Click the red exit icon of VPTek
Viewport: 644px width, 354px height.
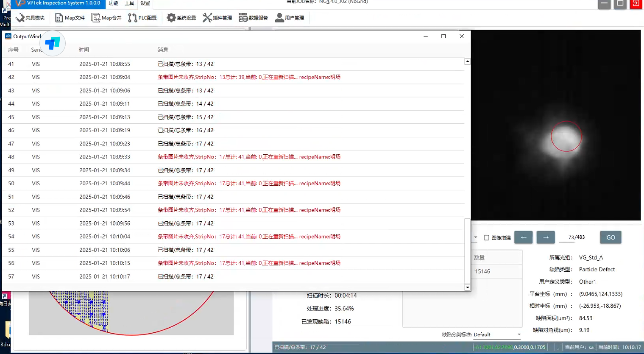pyautogui.click(x=636, y=4)
